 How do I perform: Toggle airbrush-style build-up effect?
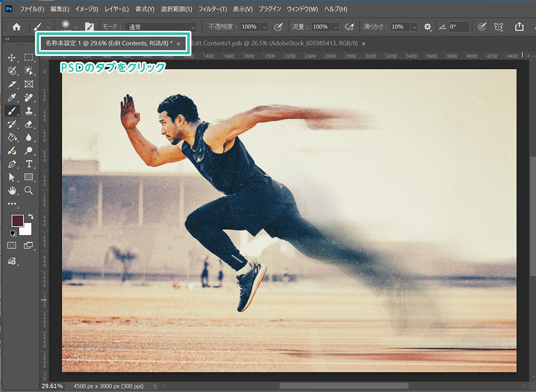coord(350,27)
